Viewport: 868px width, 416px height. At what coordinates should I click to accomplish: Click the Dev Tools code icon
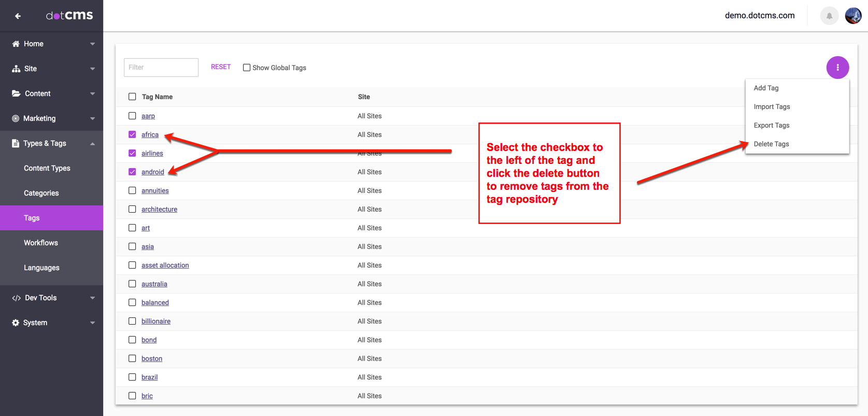[16, 298]
